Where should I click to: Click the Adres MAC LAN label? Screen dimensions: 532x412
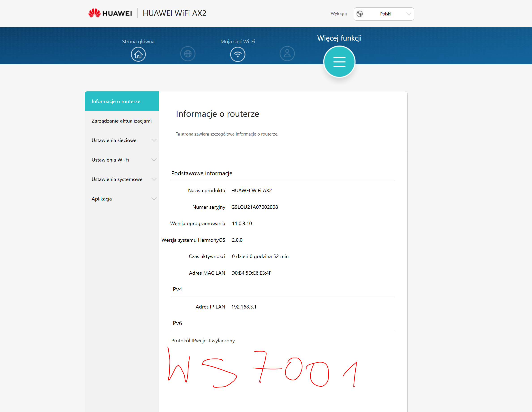pyautogui.click(x=207, y=273)
